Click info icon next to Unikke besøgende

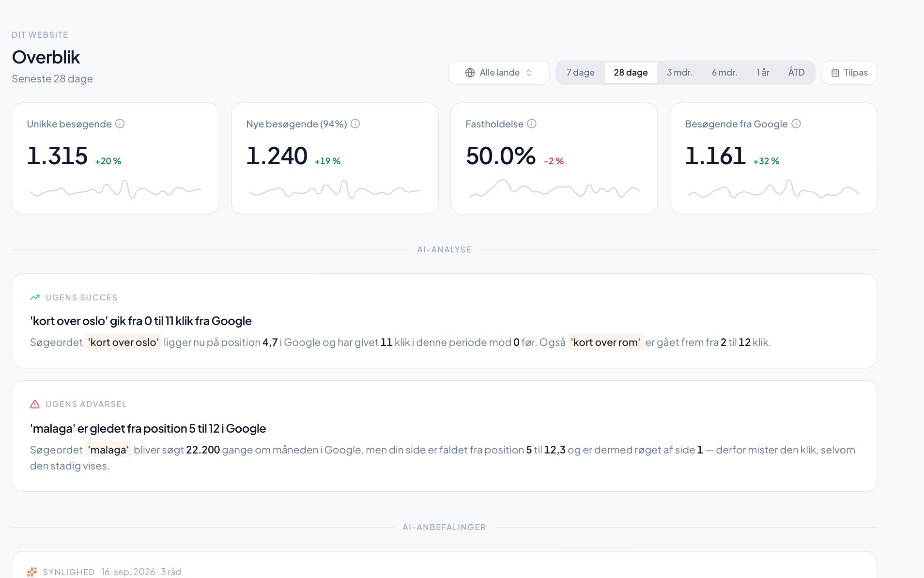(120, 124)
